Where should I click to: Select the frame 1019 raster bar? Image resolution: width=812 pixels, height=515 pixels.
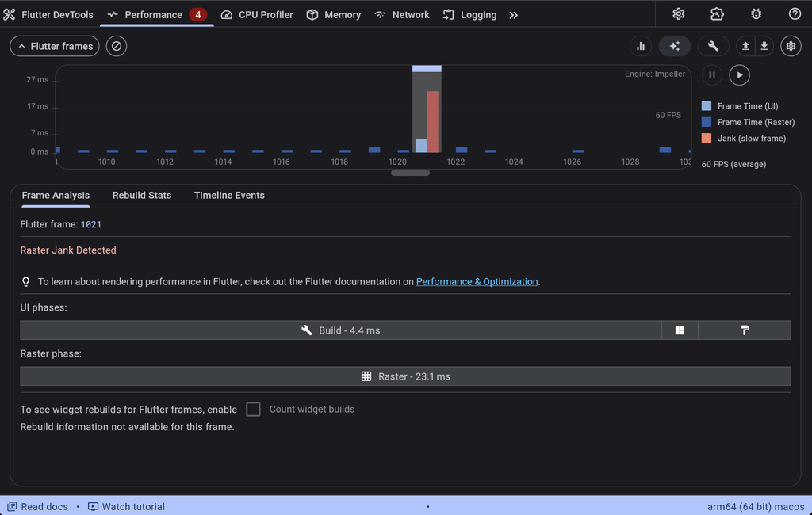374,150
